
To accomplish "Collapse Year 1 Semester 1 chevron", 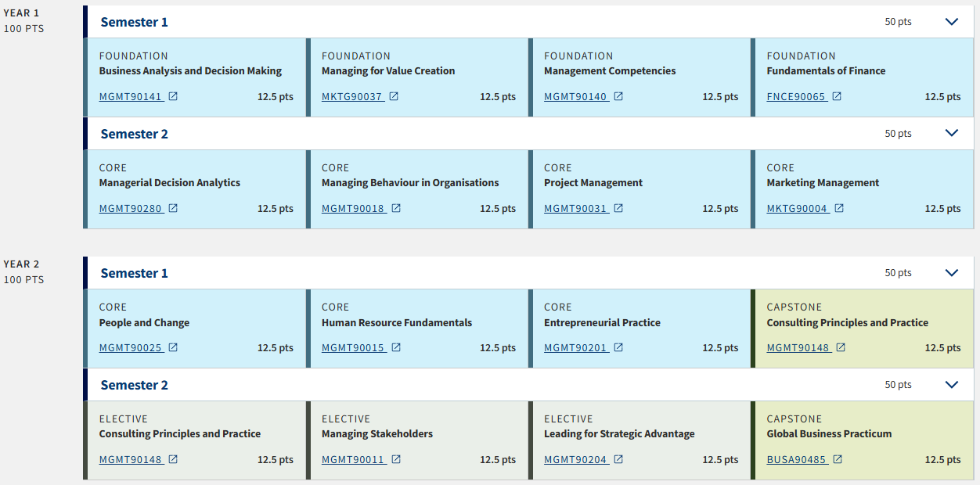I will coord(952,22).
